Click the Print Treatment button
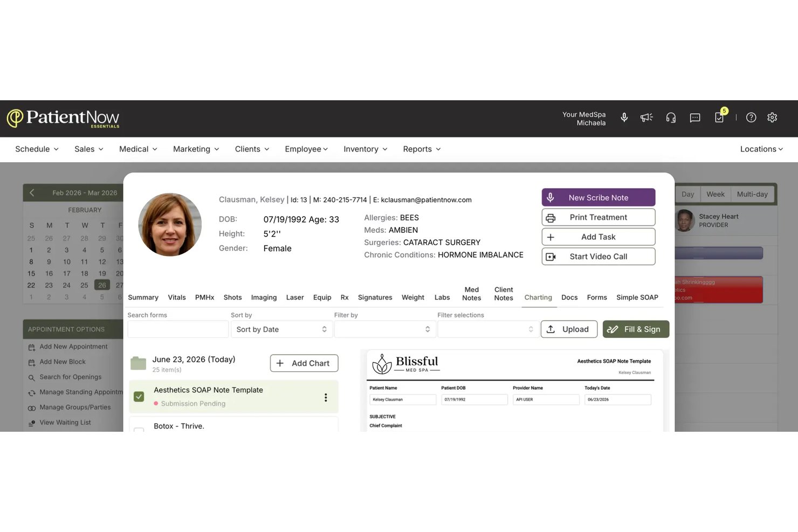Image resolution: width=798 pixels, height=532 pixels. point(598,217)
